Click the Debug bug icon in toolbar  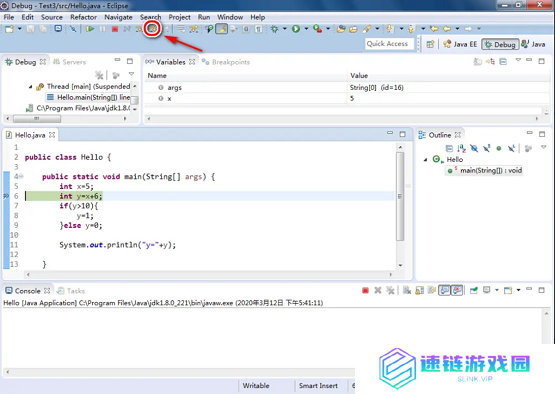tap(274, 29)
